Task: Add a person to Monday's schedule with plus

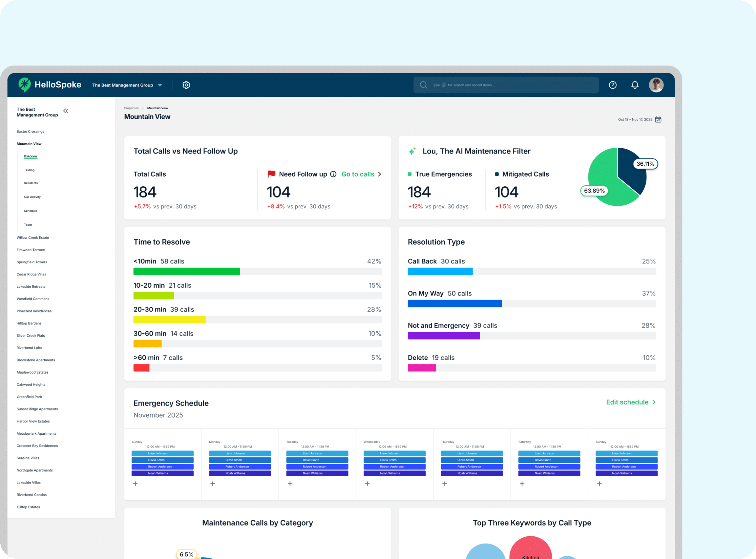Action: point(213,483)
